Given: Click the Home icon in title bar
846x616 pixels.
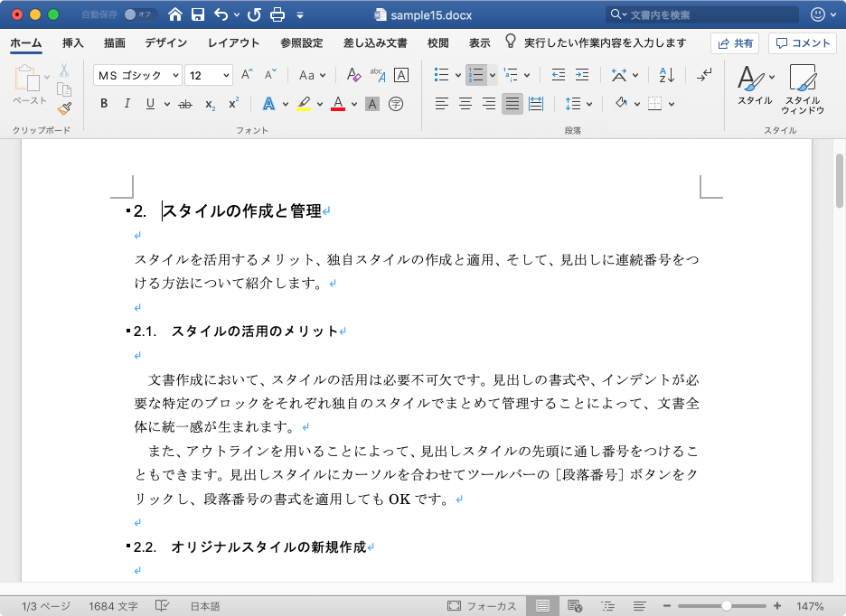Looking at the screenshot, I should click(x=174, y=14).
